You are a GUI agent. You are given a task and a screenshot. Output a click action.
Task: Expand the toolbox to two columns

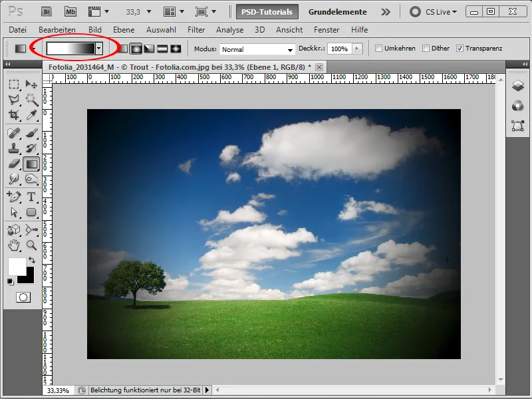pos(7,64)
